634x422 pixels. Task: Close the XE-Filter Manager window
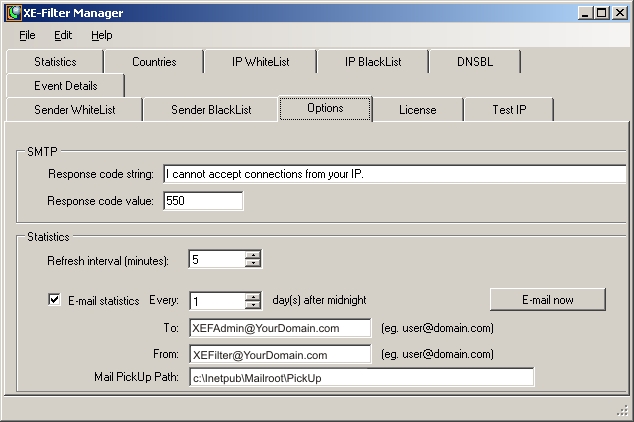(619, 13)
